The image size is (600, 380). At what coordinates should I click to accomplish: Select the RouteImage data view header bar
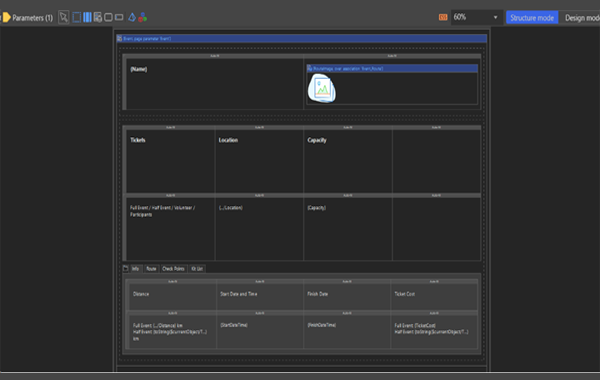point(392,68)
